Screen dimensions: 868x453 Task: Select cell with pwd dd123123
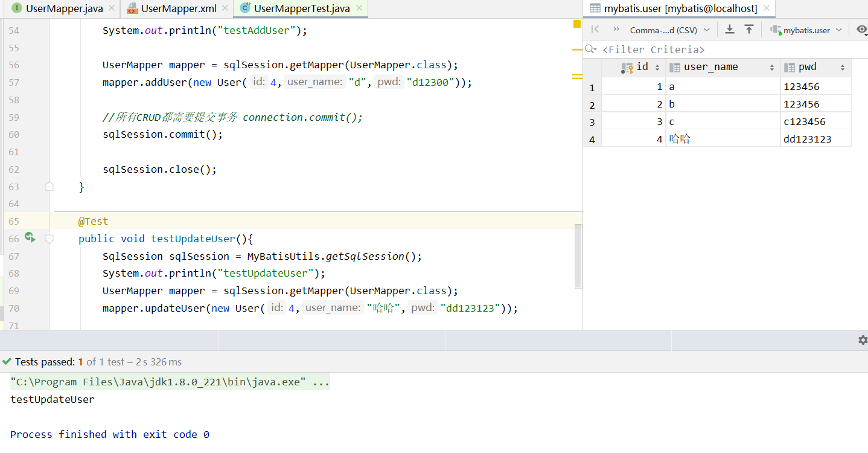point(816,139)
